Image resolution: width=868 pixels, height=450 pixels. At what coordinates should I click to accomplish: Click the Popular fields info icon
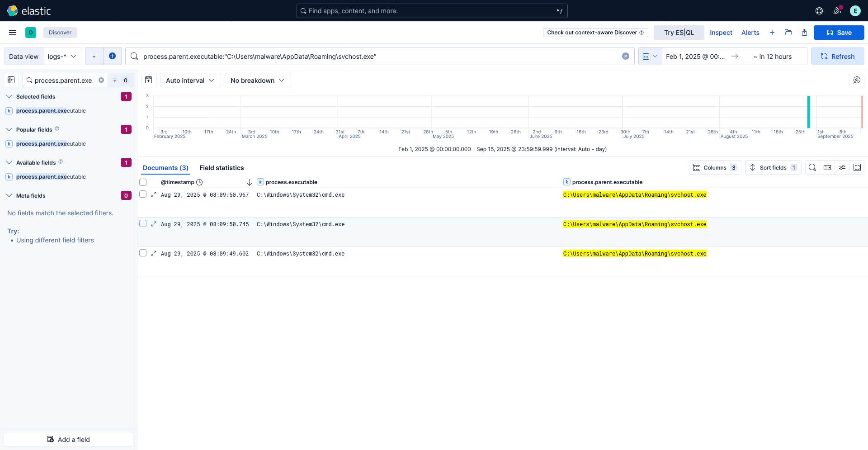coord(57,129)
